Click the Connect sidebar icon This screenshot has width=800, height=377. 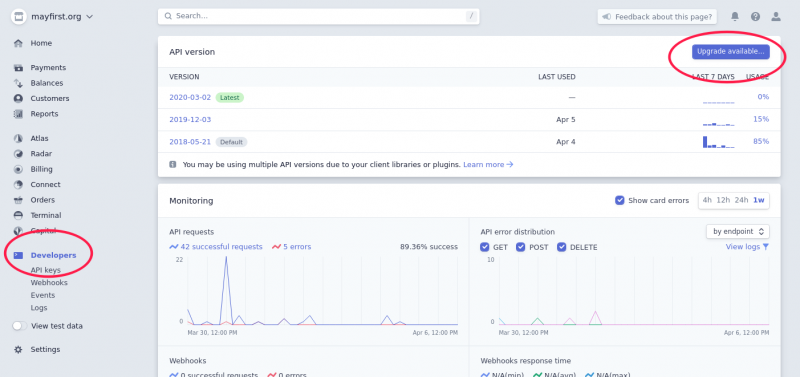[18, 185]
